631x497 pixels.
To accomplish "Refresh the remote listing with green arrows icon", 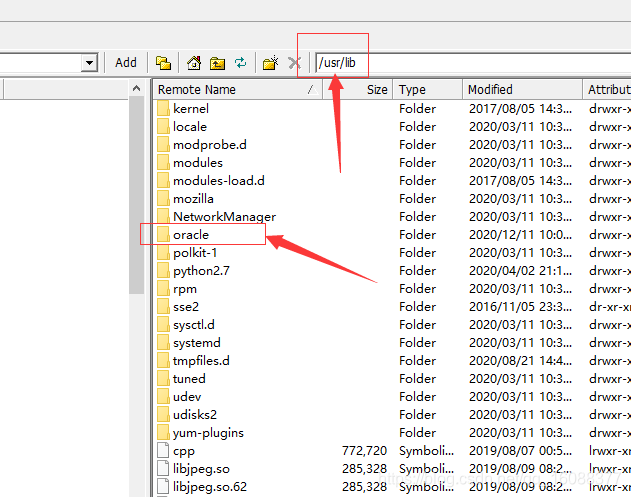I will (x=241, y=63).
